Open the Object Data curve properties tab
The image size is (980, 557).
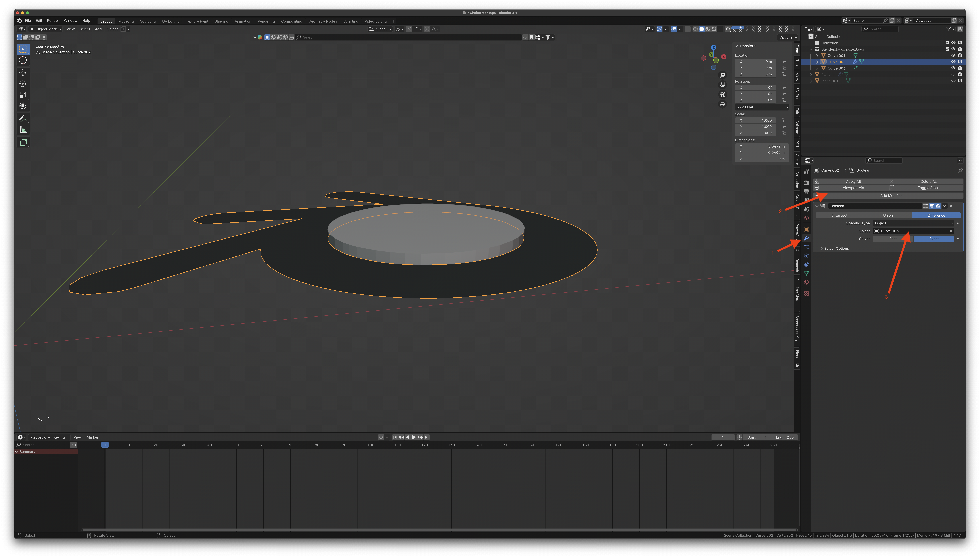click(x=806, y=274)
